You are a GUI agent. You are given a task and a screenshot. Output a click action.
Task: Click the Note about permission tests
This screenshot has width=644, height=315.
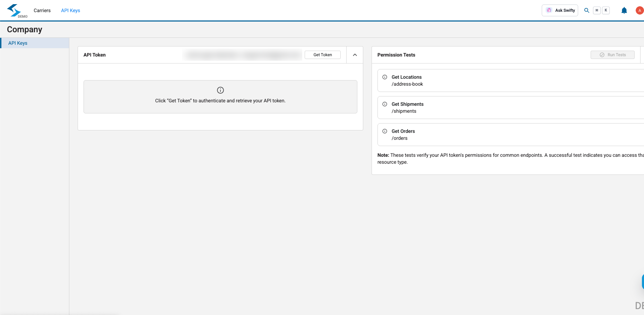511,159
